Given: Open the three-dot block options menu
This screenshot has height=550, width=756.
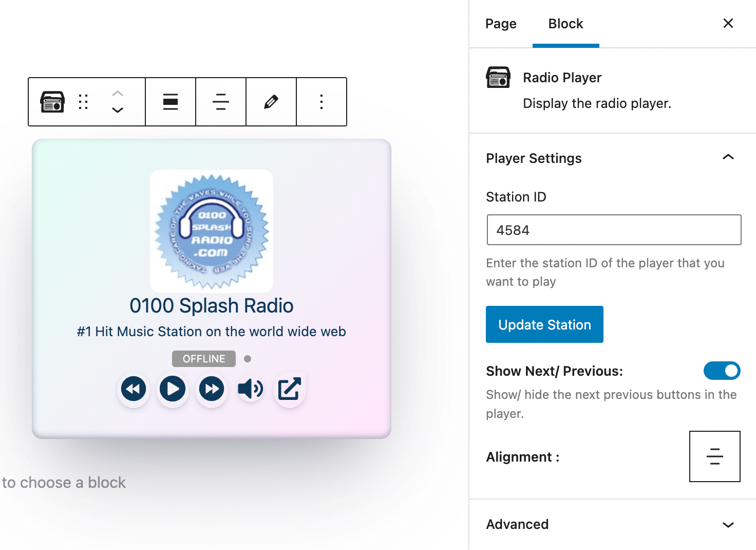Looking at the screenshot, I should (322, 102).
